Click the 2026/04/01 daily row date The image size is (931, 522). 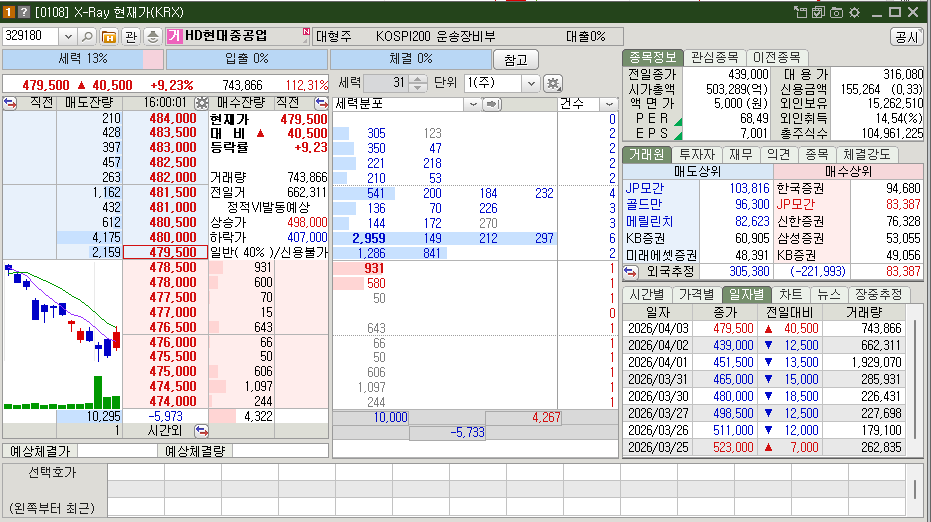pyautogui.click(x=658, y=362)
